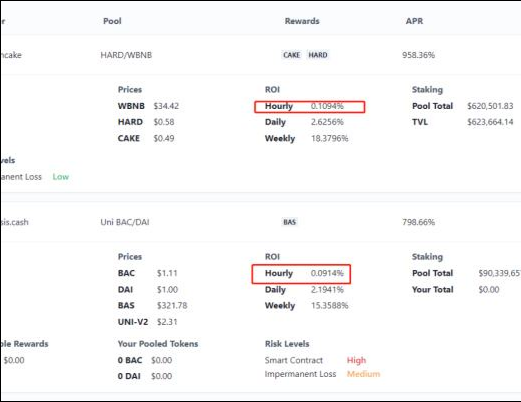
Task: Click the UNI-V2 price entry
Action: click(x=147, y=322)
